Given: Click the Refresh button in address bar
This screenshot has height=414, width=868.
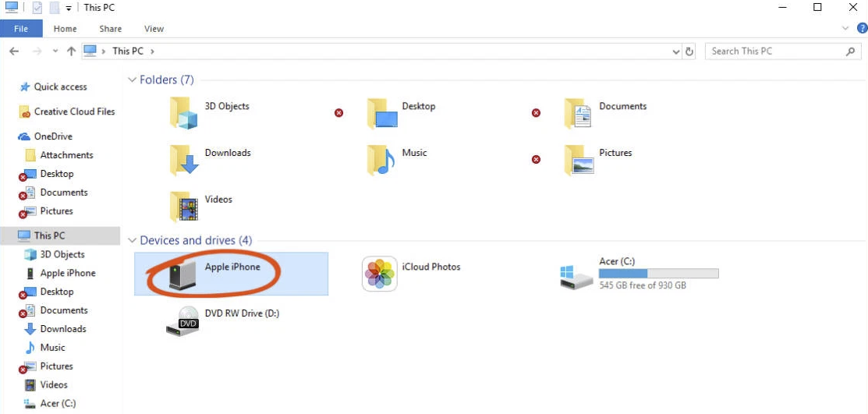Looking at the screenshot, I should coord(689,51).
